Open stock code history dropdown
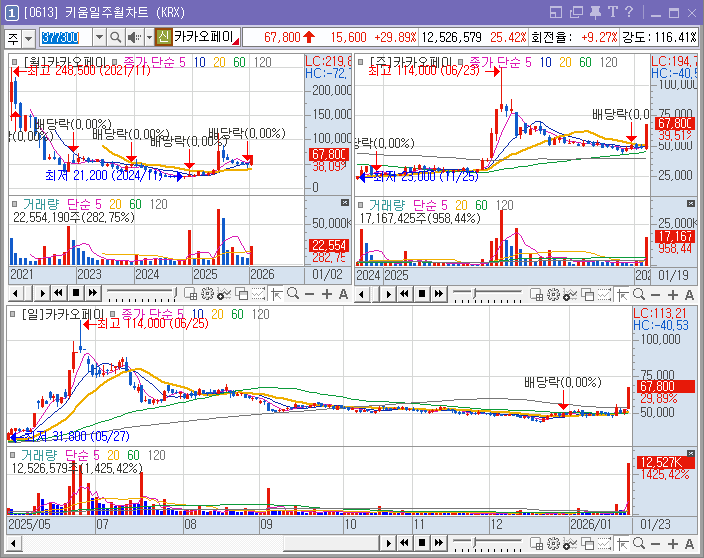The width and height of the screenshot is (704, 558). coord(99,37)
